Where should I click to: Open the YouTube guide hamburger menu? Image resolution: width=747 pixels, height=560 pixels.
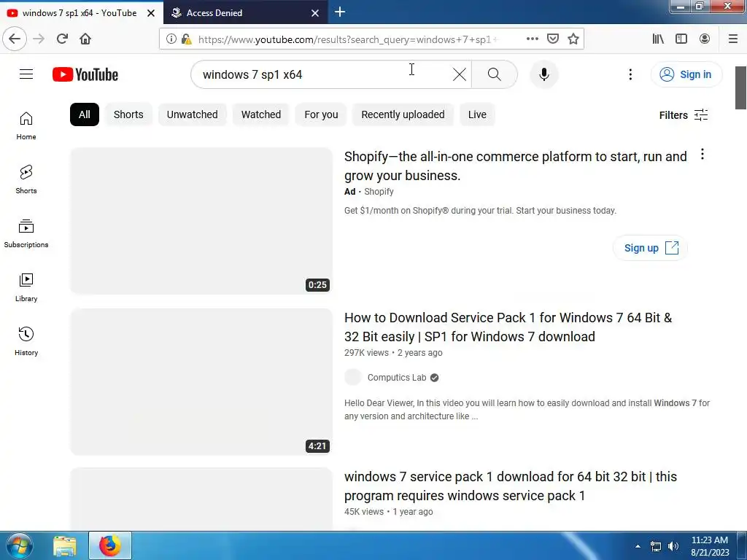[26, 74]
